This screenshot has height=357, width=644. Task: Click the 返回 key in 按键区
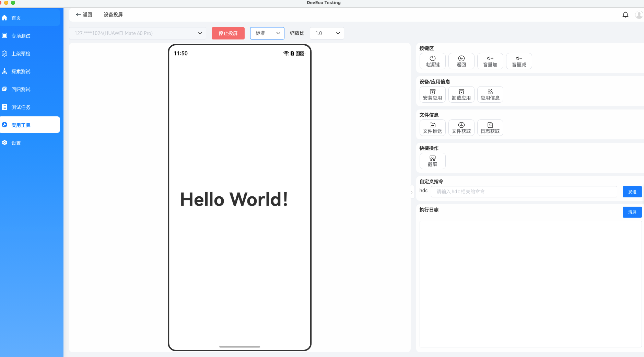(461, 61)
